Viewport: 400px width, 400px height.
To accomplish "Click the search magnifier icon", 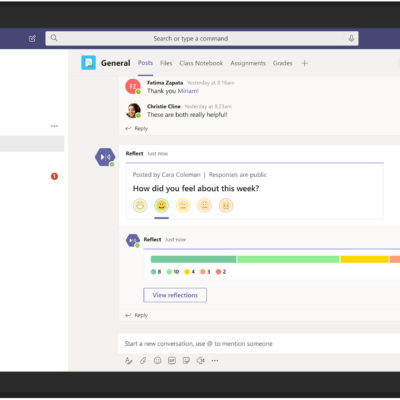I will coord(54,38).
